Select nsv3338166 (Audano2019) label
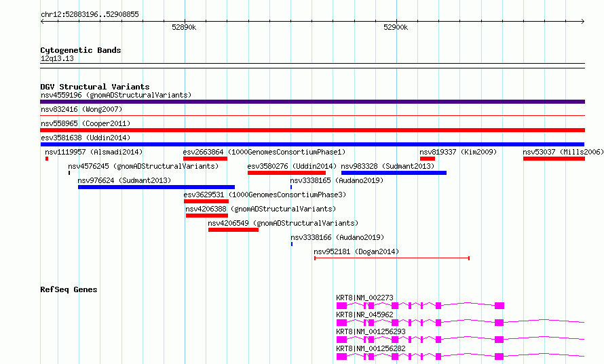Viewport: 604px width, 364px height. coord(337,237)
